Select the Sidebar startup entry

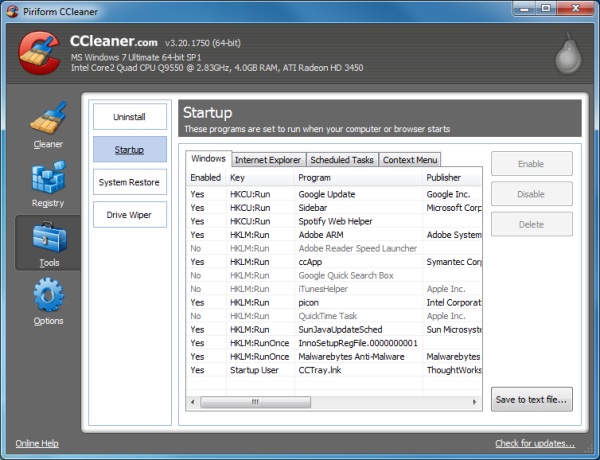point(334,208)
